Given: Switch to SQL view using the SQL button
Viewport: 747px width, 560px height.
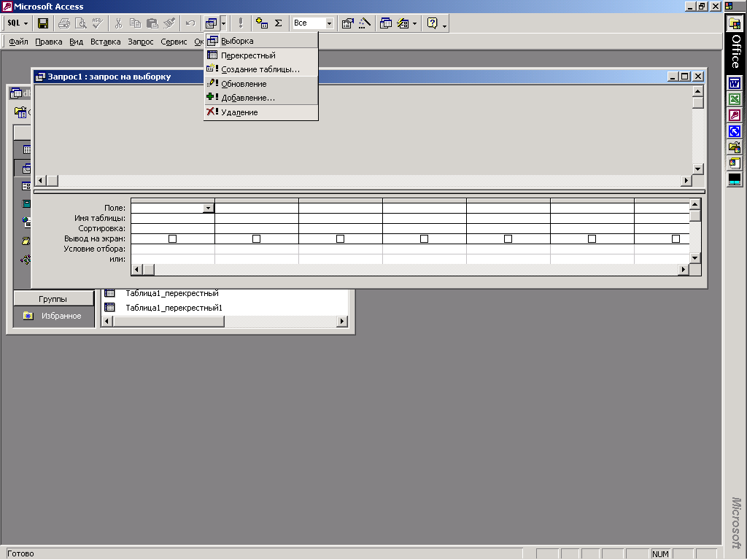Looking at the screenshot, I should click(x=13, y=23).
